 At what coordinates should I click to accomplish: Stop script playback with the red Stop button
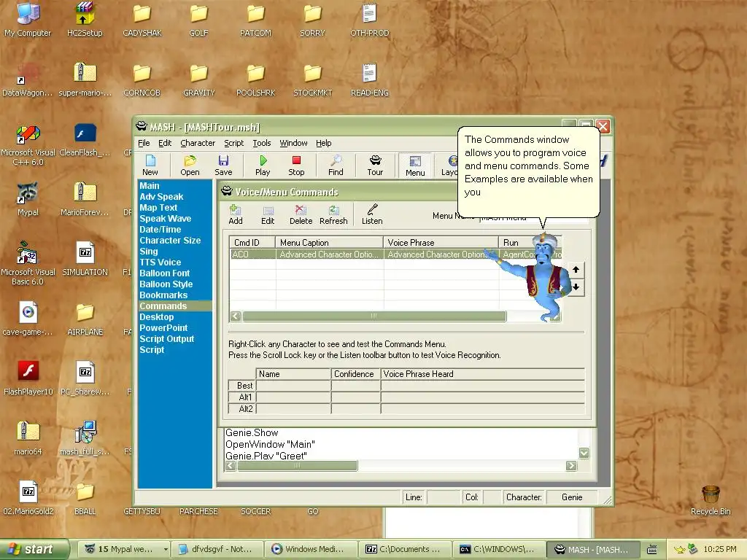296,166
